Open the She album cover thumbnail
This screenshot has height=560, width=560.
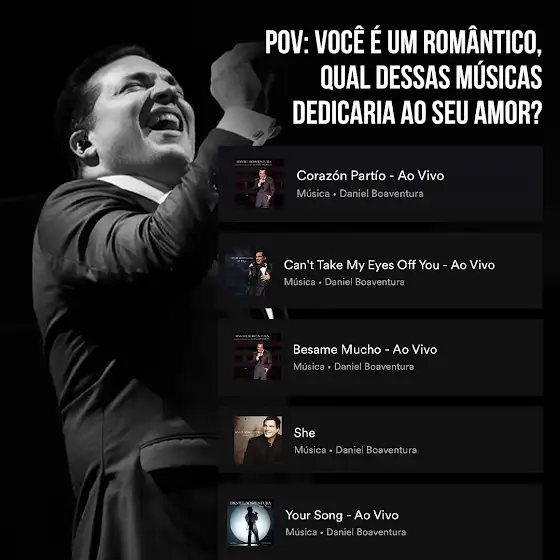[258, 440]
